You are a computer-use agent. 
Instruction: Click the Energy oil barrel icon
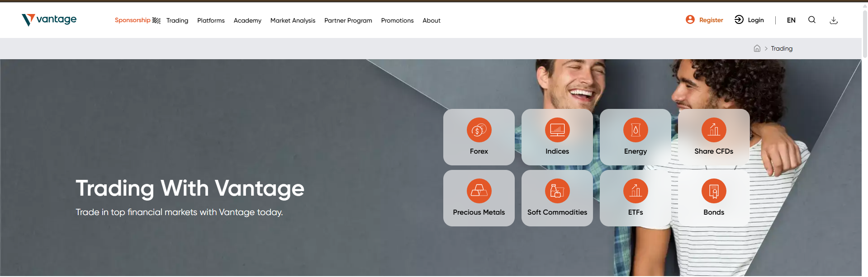(x=636, y=130)
